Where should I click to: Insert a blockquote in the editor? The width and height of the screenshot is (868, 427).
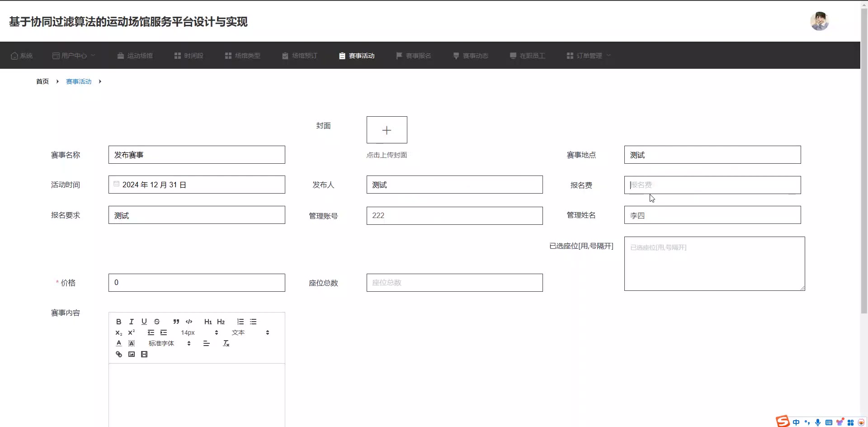(176, 322)
